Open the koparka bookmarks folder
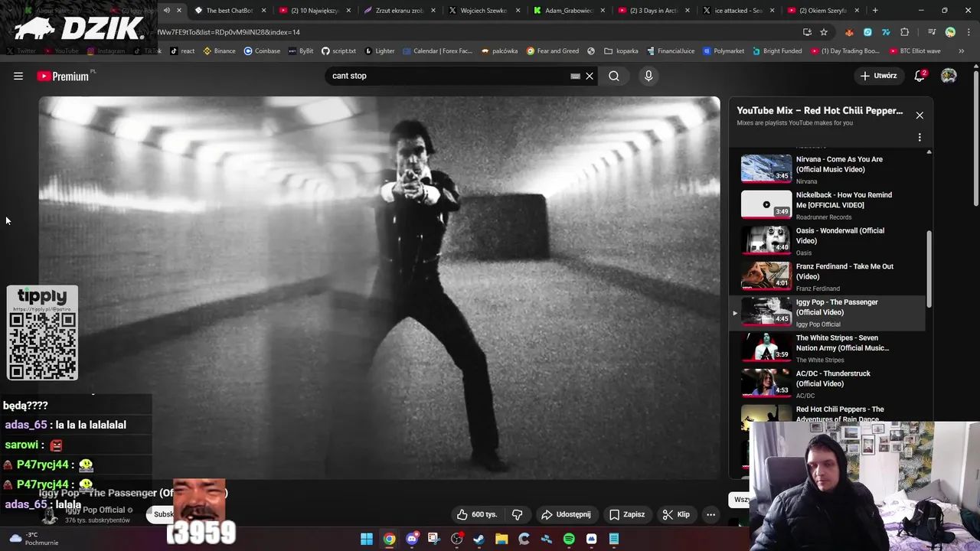 click(621, 51)
